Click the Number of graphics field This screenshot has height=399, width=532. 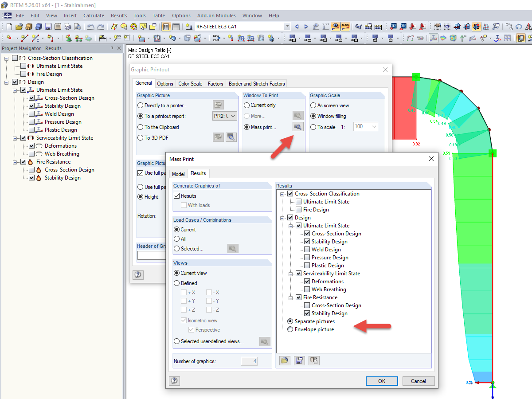pos(249,361)
